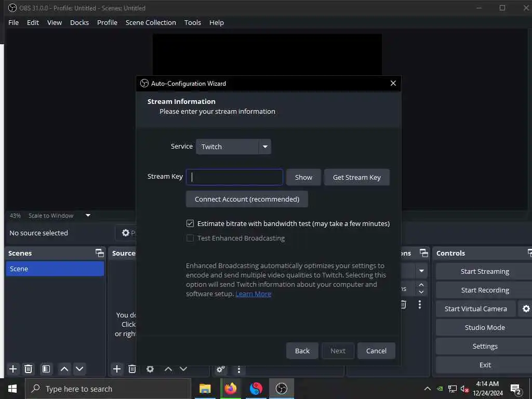
Task: Move source up arrow in Sources dock
Action: click(x=168, y=369)
